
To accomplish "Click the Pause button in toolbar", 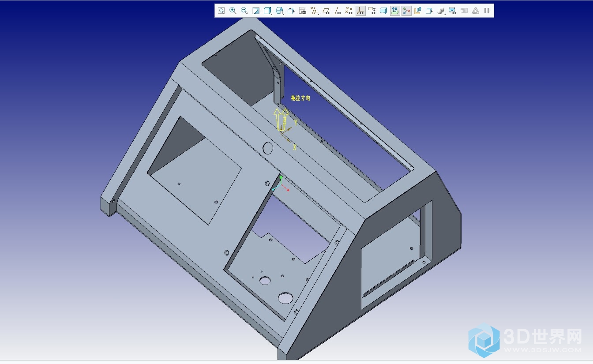I will point(487,11).
